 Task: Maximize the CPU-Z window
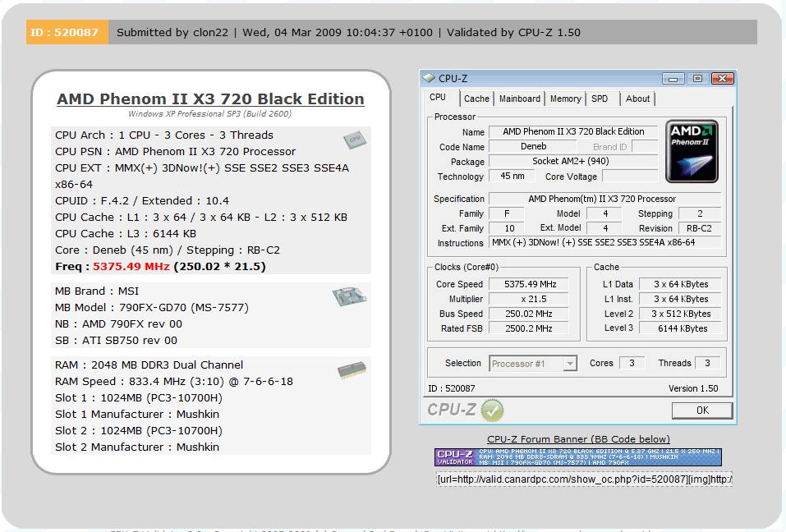coord(697,78)
